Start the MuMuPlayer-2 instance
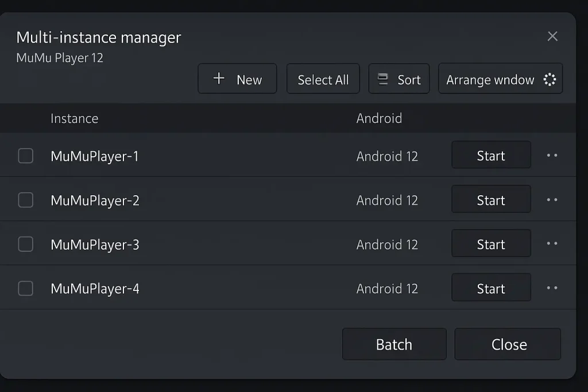Image resolution: width=588 pixels, height=392 pixels. (491, 200)
